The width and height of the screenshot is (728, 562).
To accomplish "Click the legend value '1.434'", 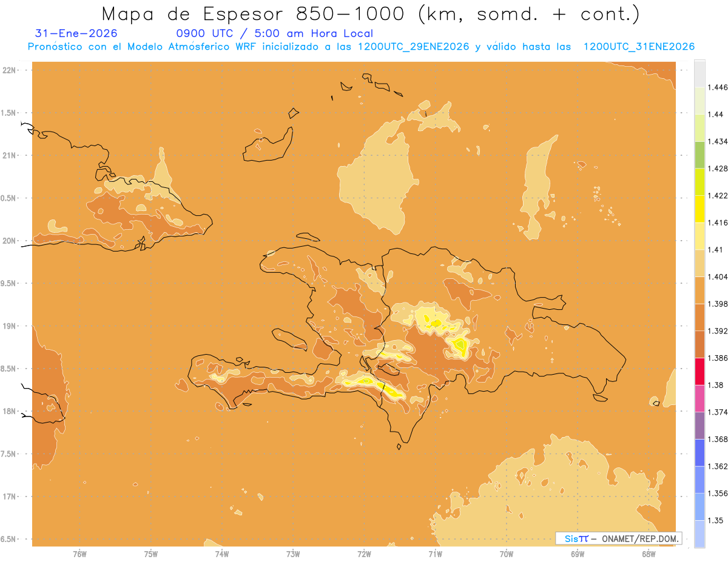I will 718,141.
